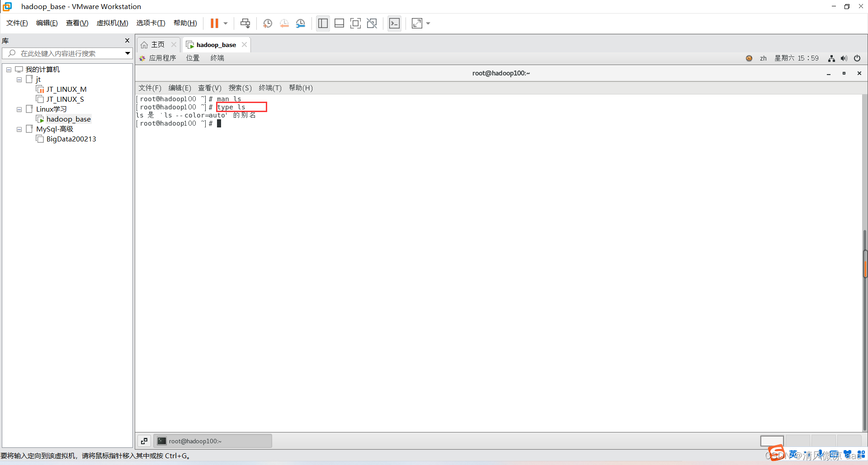Open the 文件(F) menu in VMware
The width and height of the screenshot is (868, 465).
17,23
